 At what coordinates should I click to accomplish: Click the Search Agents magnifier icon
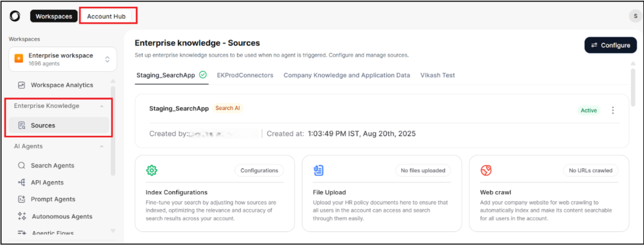click(21, 165)
